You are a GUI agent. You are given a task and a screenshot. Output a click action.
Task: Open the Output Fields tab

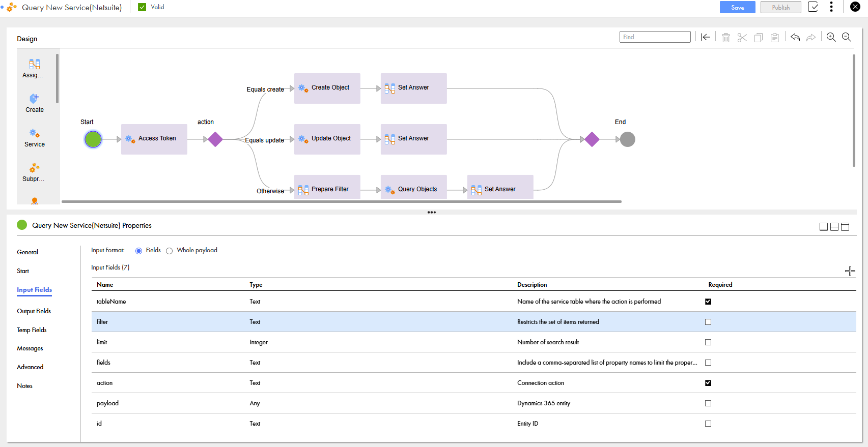tap(34, 311)
